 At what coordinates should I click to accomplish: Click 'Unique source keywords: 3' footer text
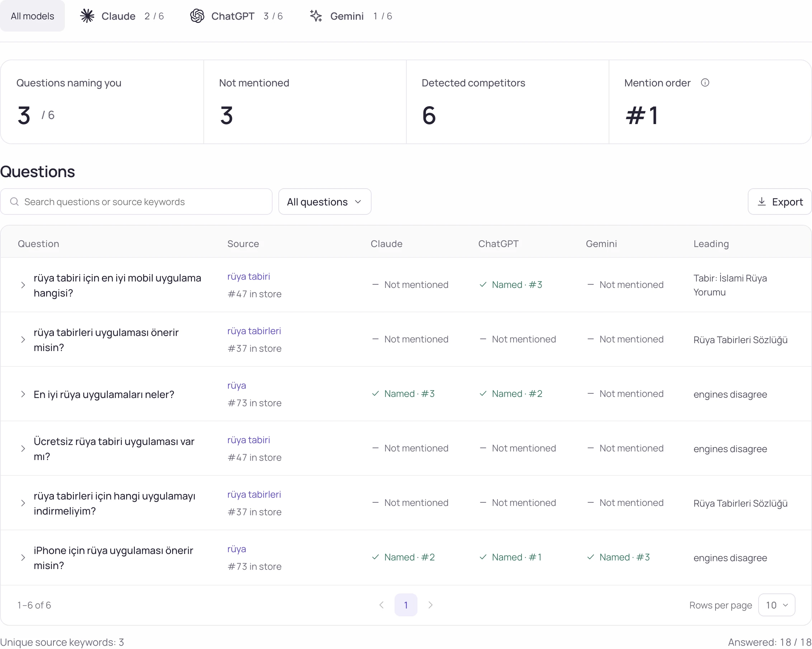(62, 642)
